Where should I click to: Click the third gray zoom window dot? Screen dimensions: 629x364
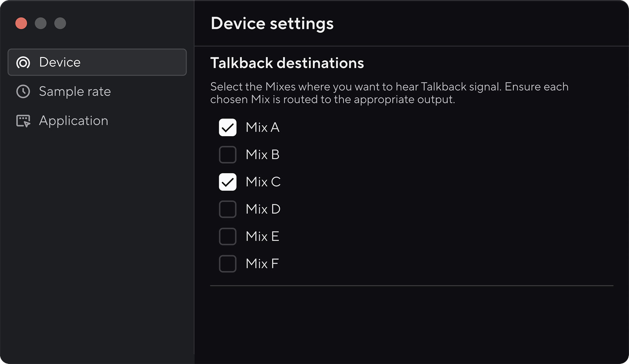pos(60,23)
